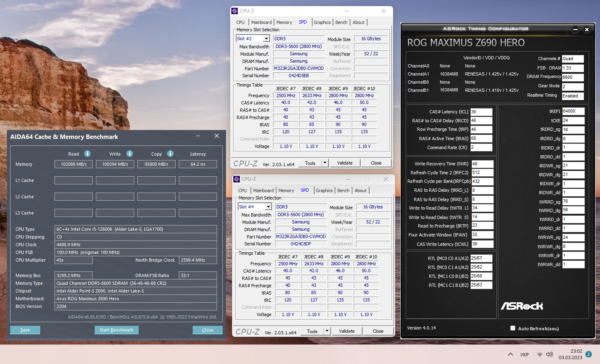Click Validate button in the Slot #2 CPU-Z window
This screenshot has width=600, height=364.
pos(345,163)
